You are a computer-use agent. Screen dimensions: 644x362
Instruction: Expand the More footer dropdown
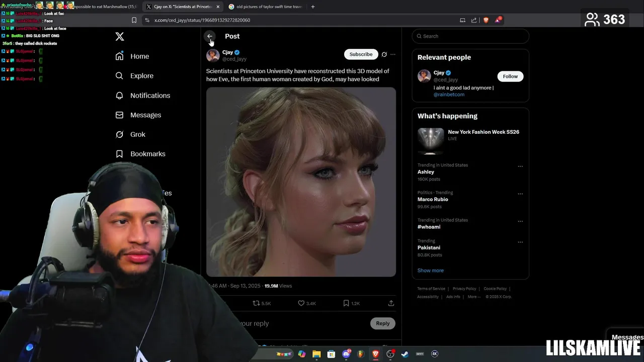pyautogui.click(x=473, y=297)
